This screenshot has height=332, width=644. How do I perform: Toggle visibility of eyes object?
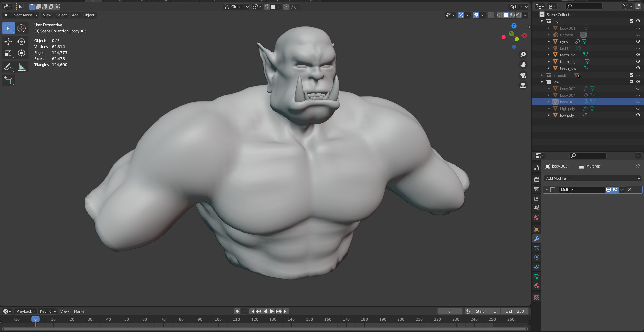[x=638, y=41]
